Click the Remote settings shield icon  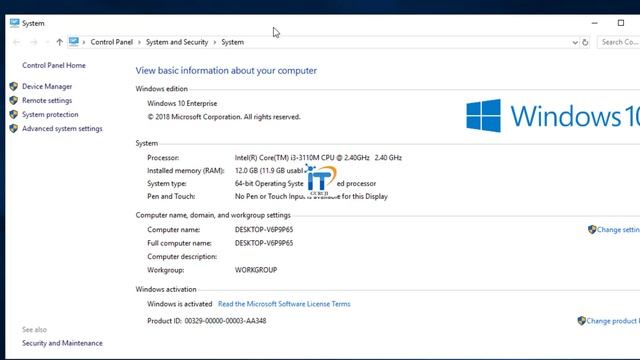14,100
